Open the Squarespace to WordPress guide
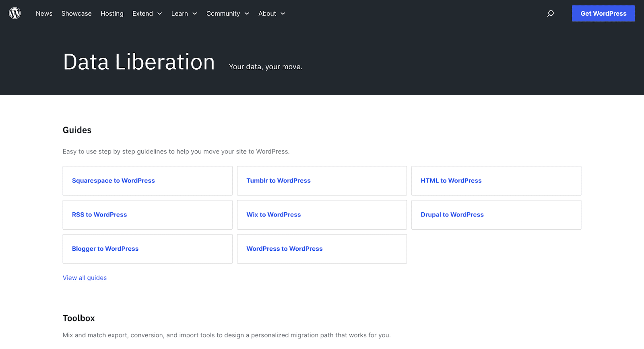The image size is (644, 349). 147,181
